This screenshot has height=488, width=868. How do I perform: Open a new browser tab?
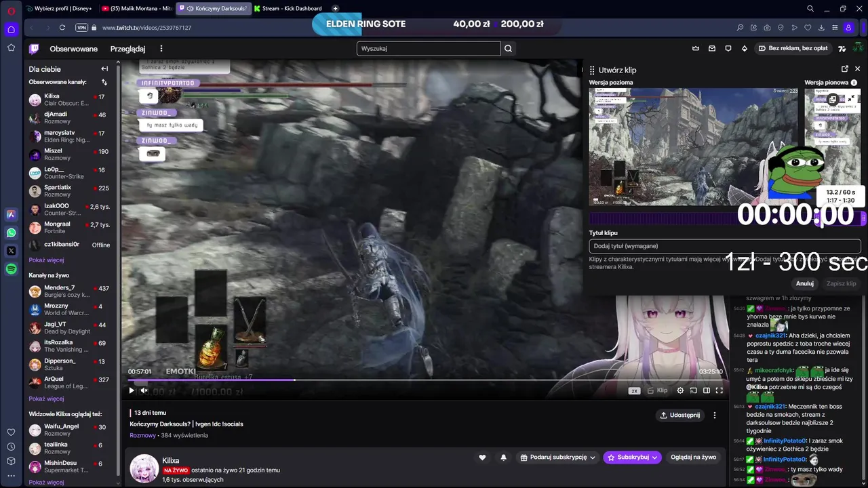(335, 9)
